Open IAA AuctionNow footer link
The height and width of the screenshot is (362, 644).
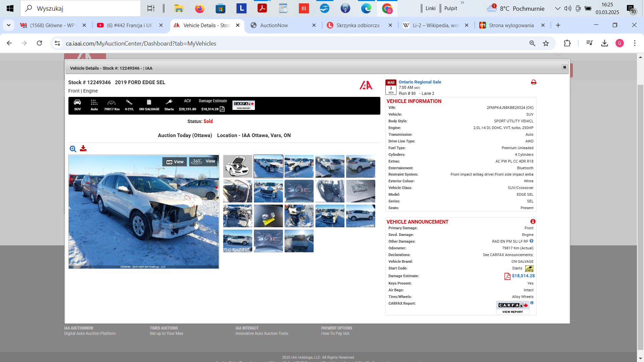78,328
